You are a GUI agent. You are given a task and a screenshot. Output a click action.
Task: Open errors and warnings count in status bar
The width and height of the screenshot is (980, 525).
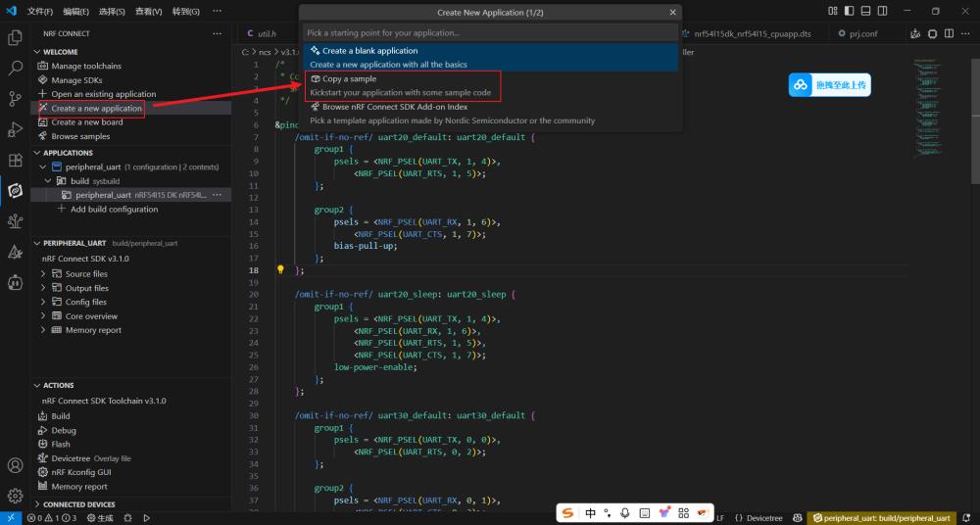[52, 518]
